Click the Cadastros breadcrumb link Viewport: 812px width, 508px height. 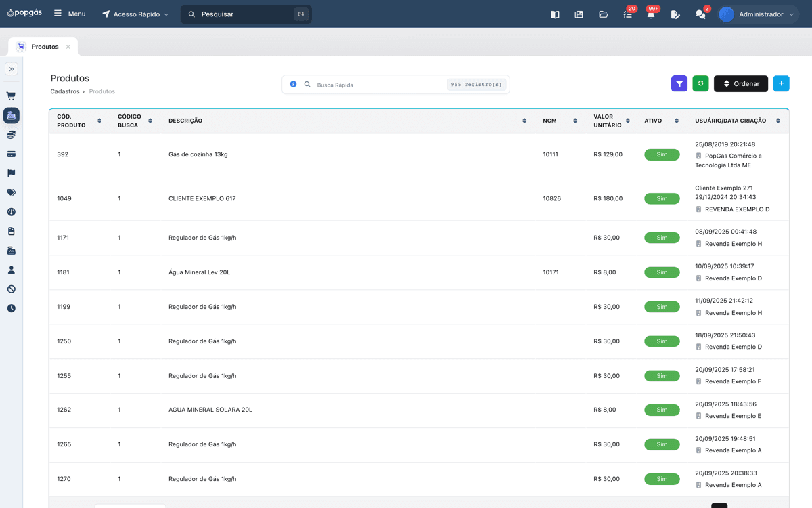(64, 91)
